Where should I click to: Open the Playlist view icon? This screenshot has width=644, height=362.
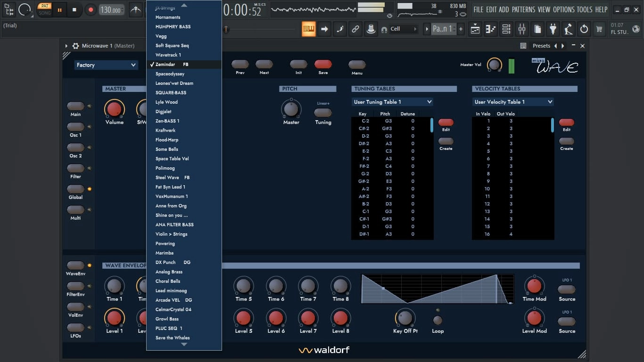475,29
